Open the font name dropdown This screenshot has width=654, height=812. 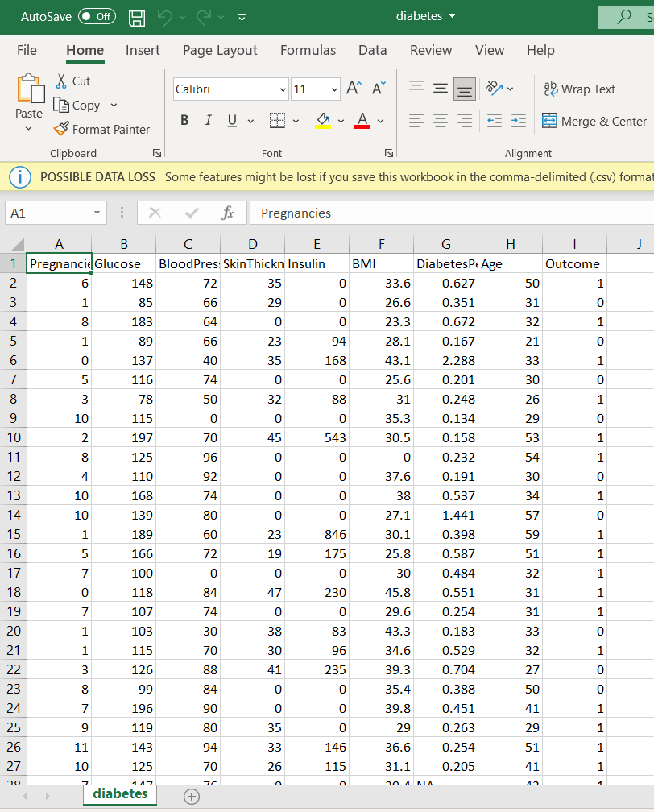pyautogui.click(x=282, y=89)
